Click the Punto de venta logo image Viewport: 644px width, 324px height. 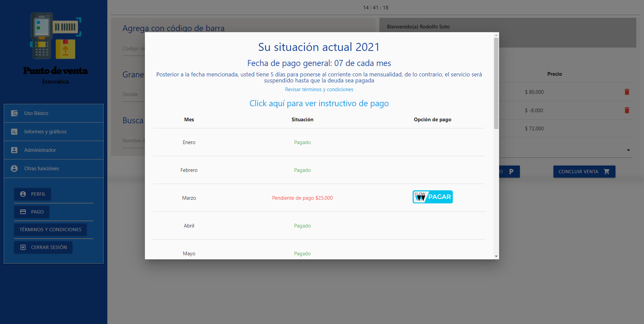point(55,36)
